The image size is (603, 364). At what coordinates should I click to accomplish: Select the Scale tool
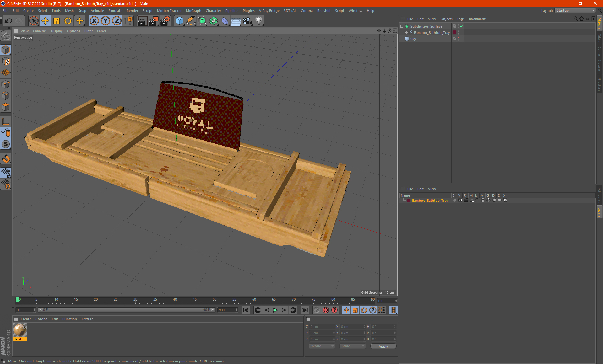[57, 21]
